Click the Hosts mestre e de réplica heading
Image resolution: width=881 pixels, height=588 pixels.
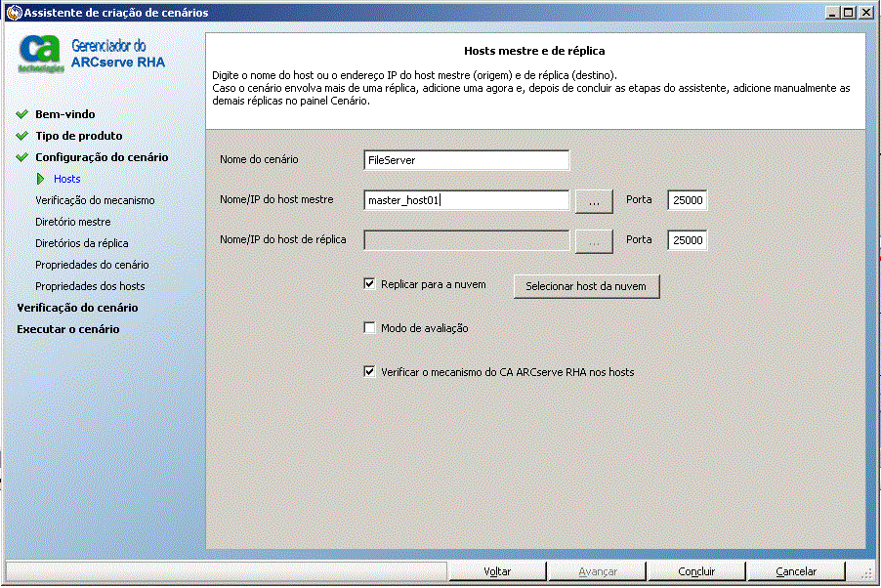(x=534, y=51)
